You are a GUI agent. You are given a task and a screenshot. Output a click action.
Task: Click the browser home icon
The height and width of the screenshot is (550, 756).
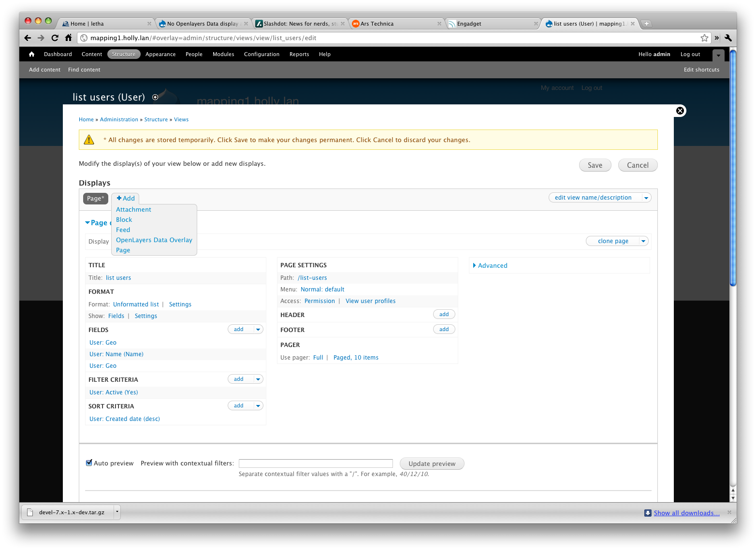click(x=68, y=38)
